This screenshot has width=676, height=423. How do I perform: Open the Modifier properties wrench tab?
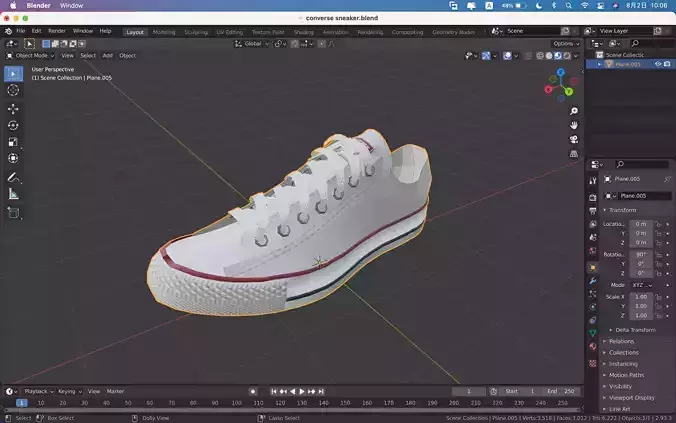coord(593,281)
